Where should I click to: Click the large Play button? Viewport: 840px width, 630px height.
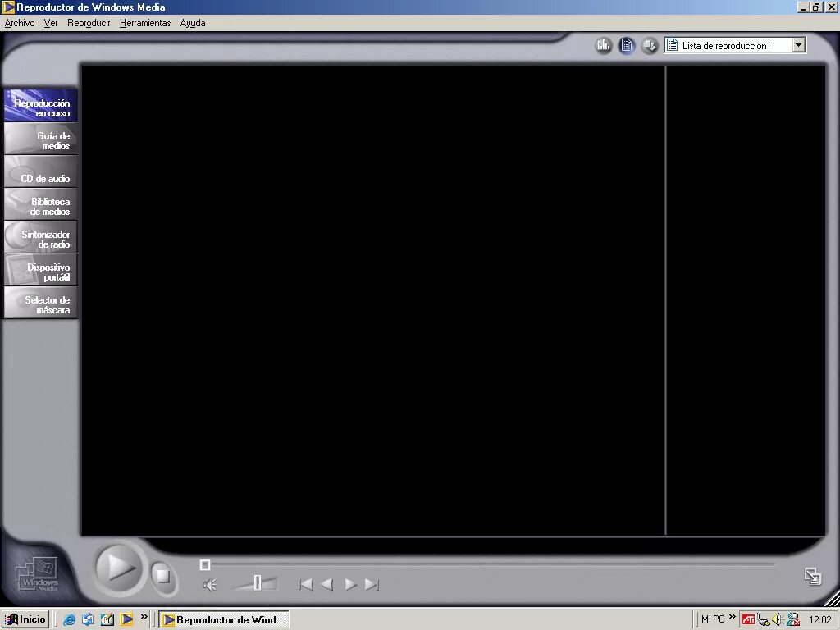119,568
